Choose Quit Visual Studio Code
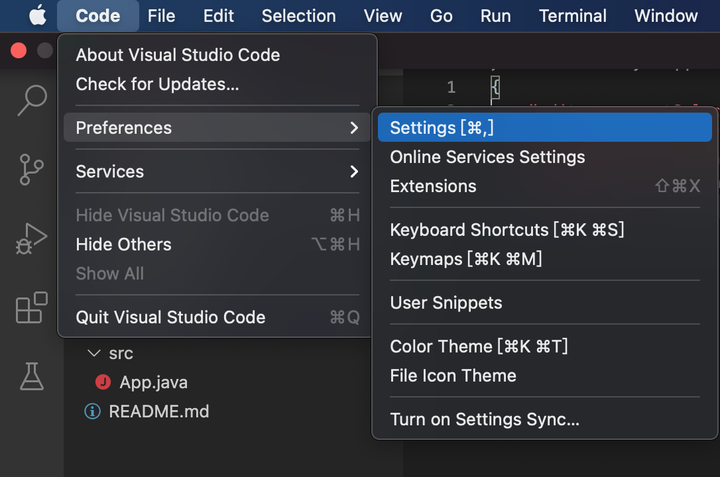This screenshot has width=720, height=477. (x=170, y=317)
